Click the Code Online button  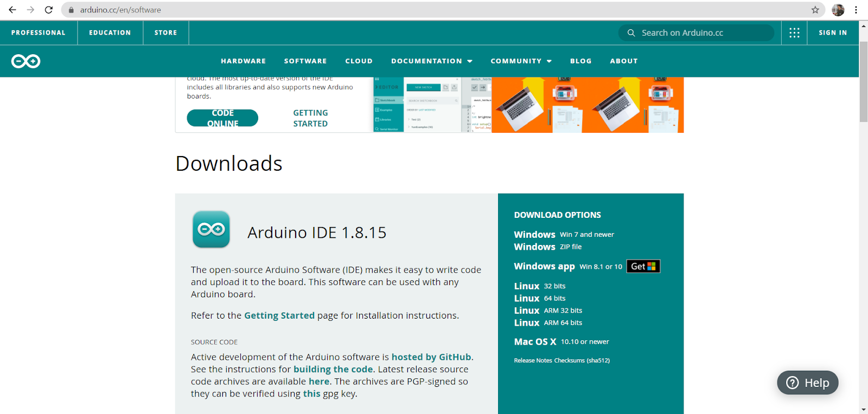click(x=222, y=118)
